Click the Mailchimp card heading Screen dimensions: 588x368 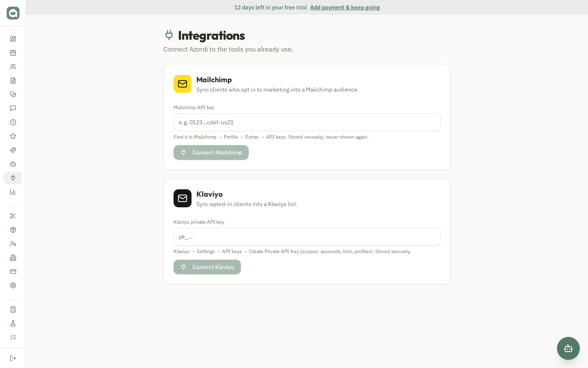(214, 80)
